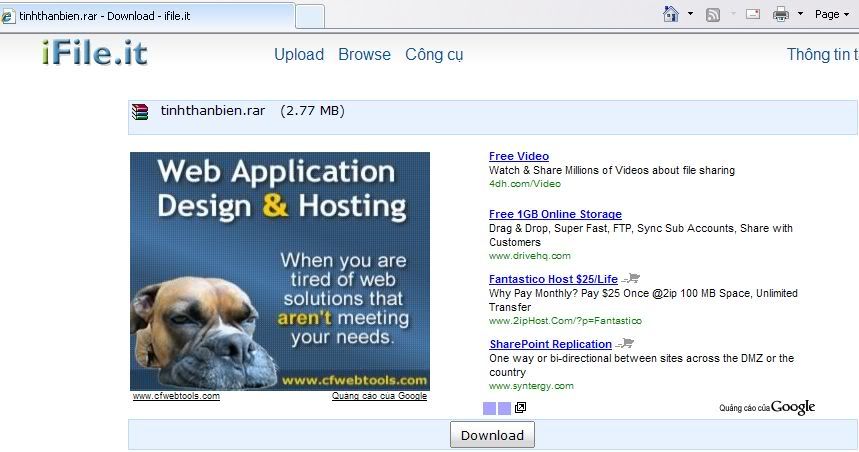
Task: Expand the Home button dropdown arrow
Action: (690, 14)
